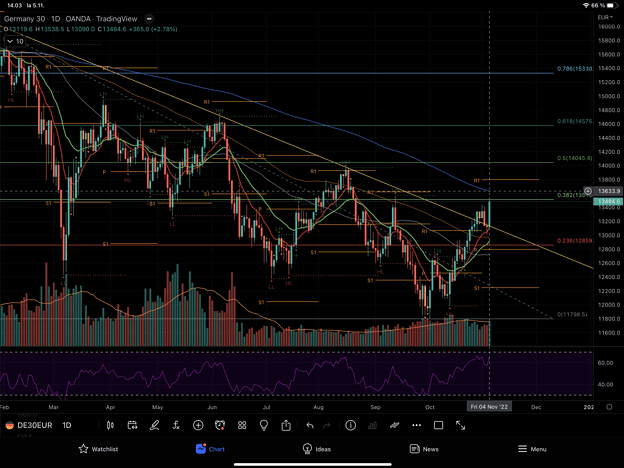Switch to the News tab
The height and width of the screenshot is (468, 624).
click(423, 449)
